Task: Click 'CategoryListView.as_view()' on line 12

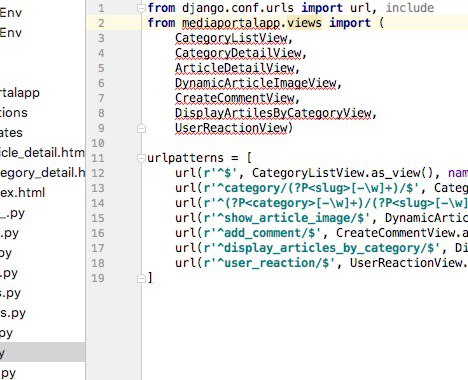Action: [x=342, y=173]
